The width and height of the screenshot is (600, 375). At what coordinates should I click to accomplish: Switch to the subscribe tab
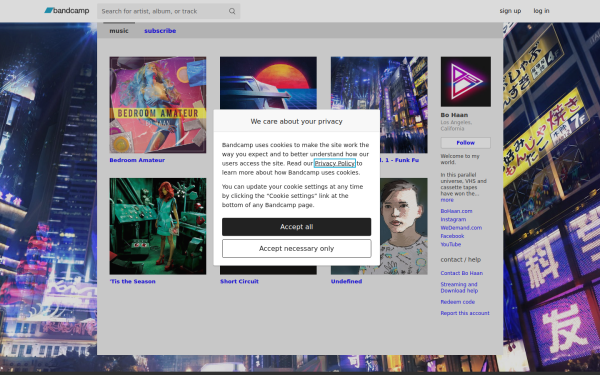click(160, 31)
